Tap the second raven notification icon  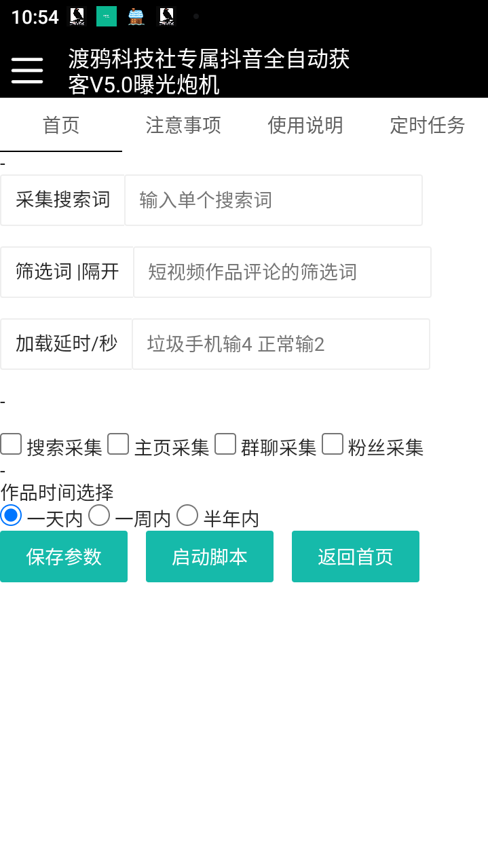click(x=165, y=16)
